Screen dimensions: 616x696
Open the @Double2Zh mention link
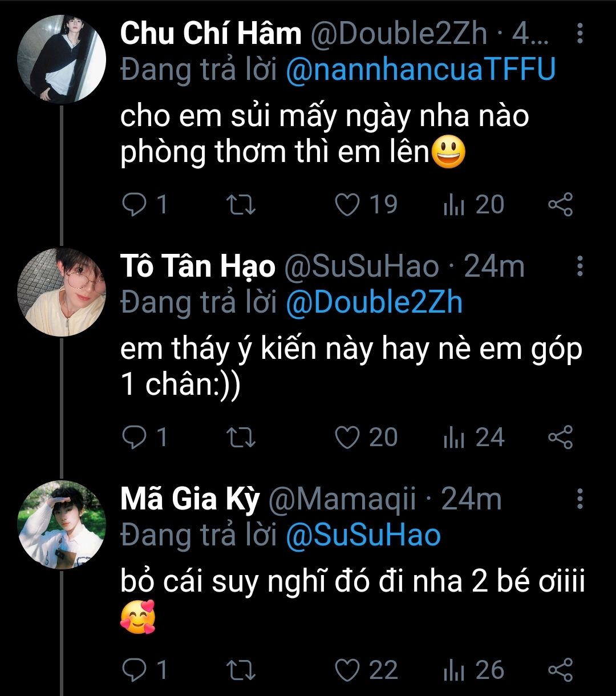374,302
